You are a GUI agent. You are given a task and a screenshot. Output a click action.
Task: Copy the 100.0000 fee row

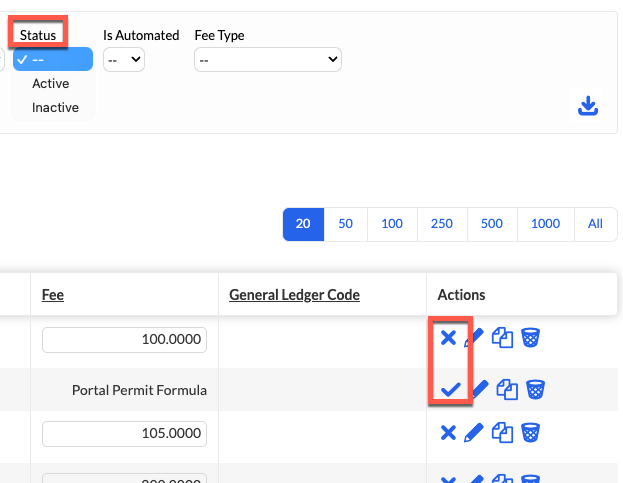pos(502,338)
